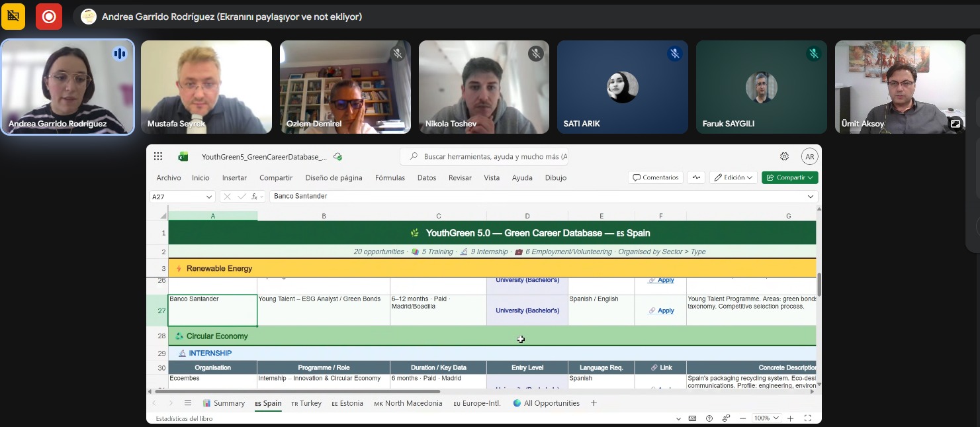Image resolution: width=980 pixels, height=427 pixels.
Task: Cancel formula entry with the X icon
Action: point(227,197)
